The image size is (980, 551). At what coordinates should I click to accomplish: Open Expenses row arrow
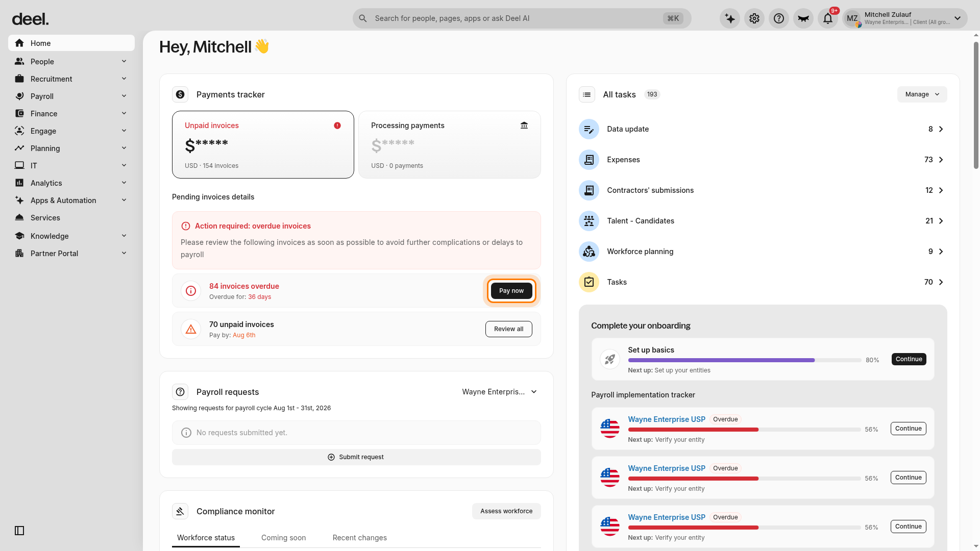pos(941,160)
